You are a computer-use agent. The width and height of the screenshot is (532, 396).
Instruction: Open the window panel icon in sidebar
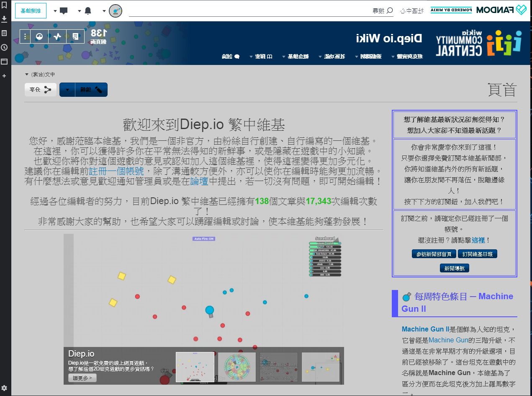4,62
